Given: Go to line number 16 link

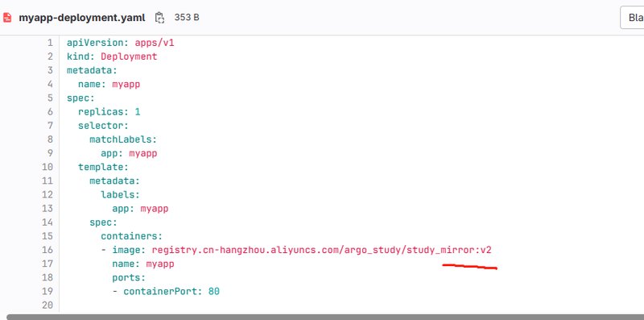Looking at the screenshot, I should (x=47, y=250).
